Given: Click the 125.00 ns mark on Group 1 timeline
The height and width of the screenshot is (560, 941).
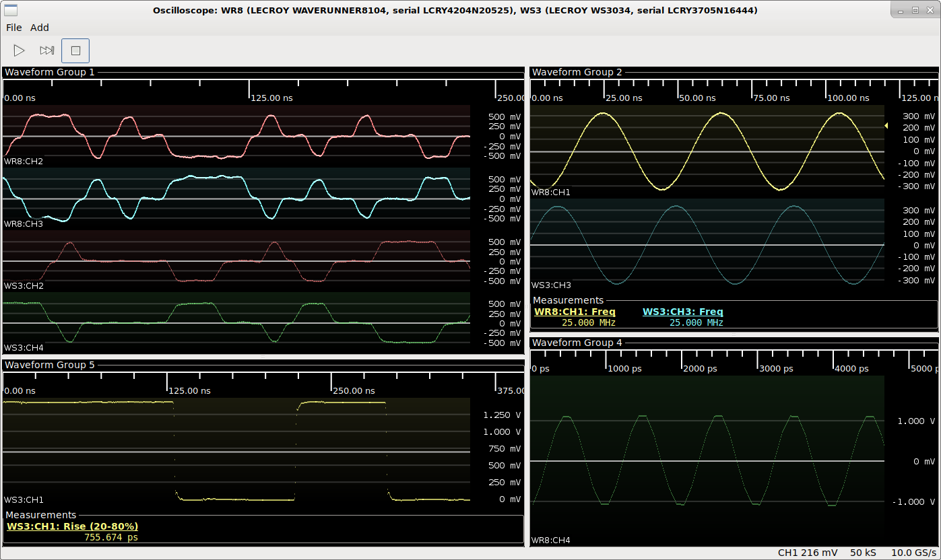Looking at the screenshot, I should pos(271,98).
